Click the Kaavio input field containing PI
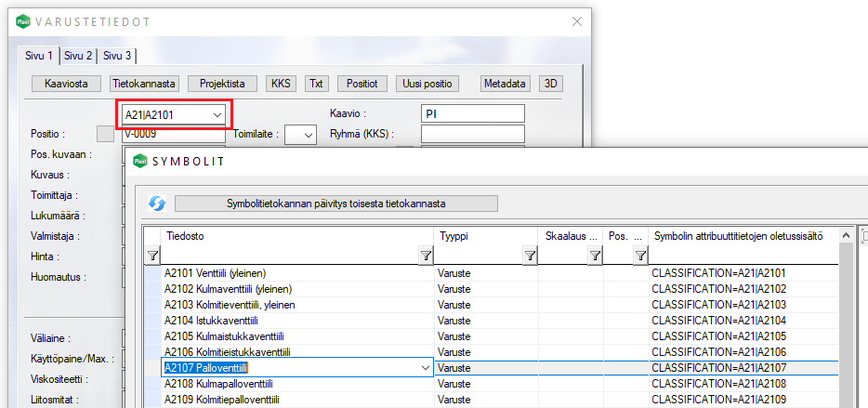The height and width of the screenshot is (408, 868). coord(472,113)
